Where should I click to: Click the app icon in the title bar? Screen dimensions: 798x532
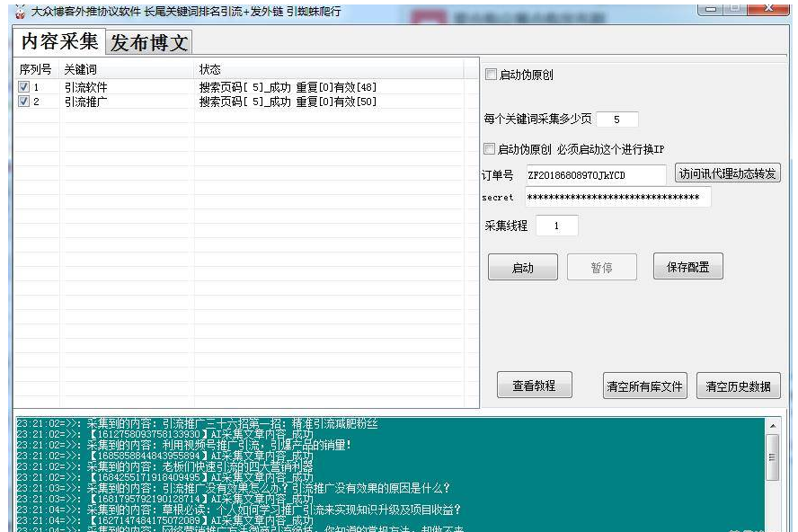19,11
